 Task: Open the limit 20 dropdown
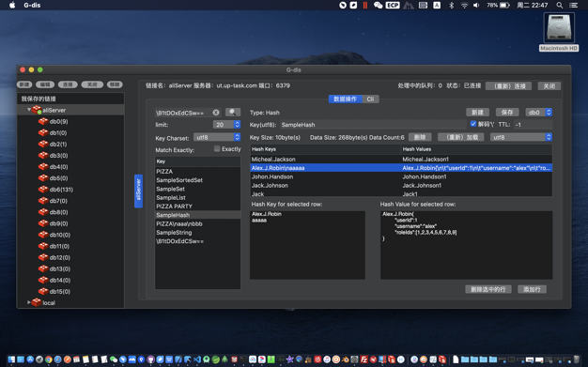pos(226,125)
